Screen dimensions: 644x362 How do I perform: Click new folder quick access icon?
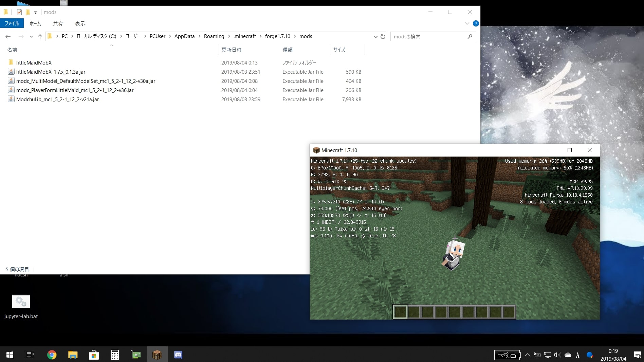pyautogui.click(x=28, y=12)
